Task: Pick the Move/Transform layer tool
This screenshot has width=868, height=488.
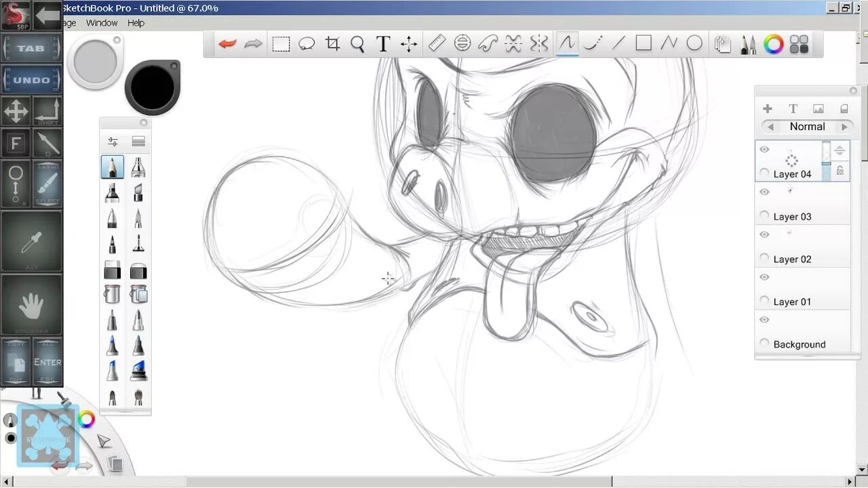Action: (409, 44)
